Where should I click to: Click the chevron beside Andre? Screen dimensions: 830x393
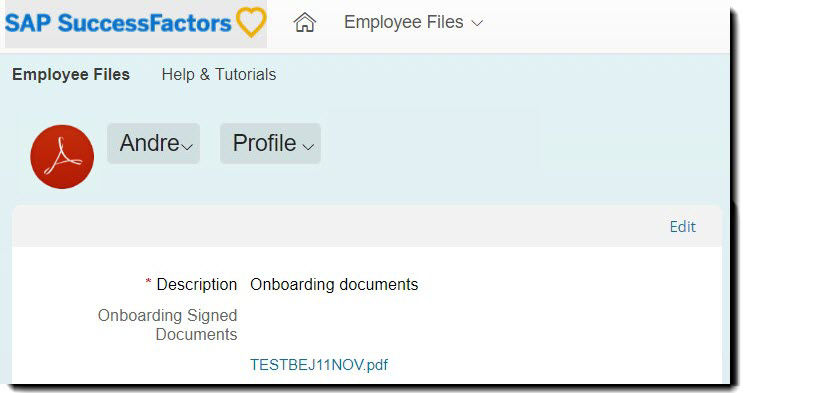(x=187, y=147)
